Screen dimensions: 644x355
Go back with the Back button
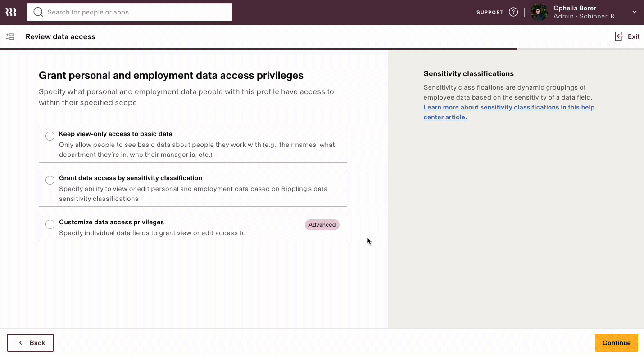(30, 343)
